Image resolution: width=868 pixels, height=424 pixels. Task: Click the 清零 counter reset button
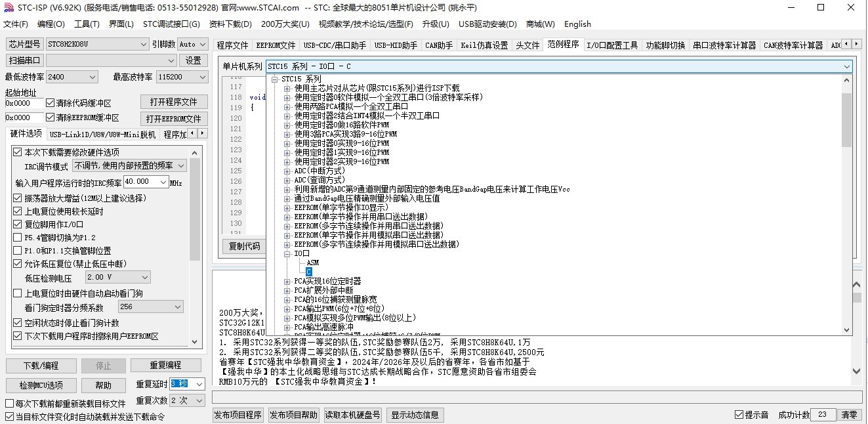pyautogui.click(x=849, y=415)
